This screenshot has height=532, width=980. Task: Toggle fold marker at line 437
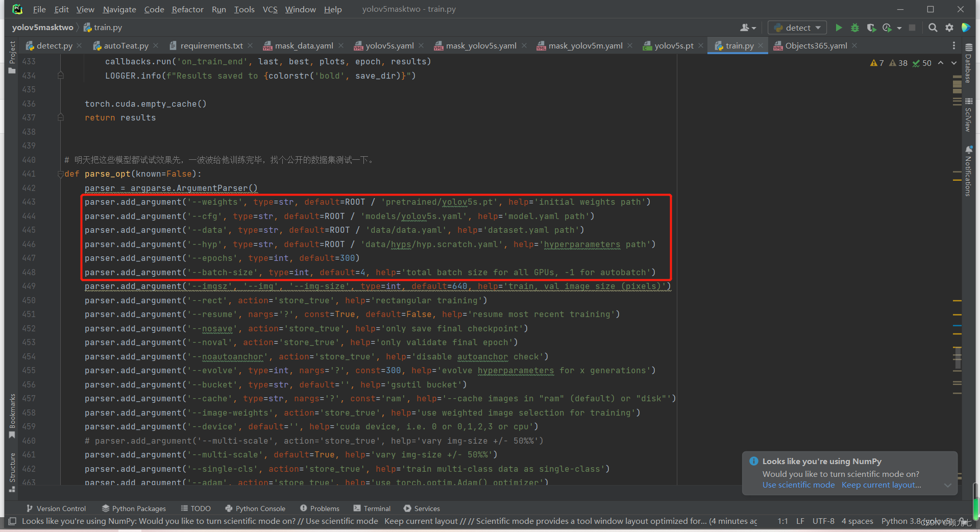[x=60, y=117]
